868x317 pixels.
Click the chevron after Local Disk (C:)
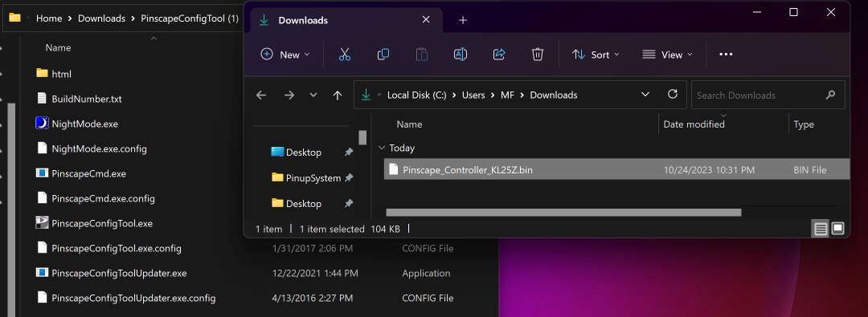click(454, 96)
